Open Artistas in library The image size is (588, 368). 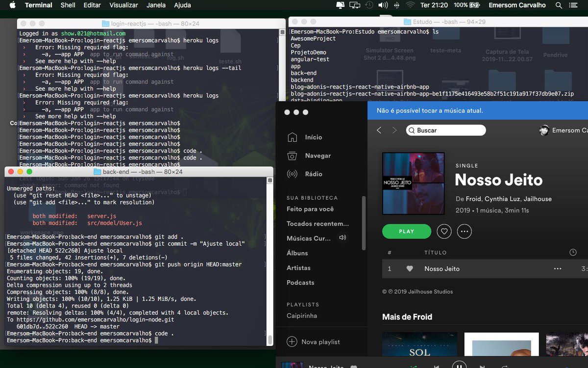pos(299,268)
